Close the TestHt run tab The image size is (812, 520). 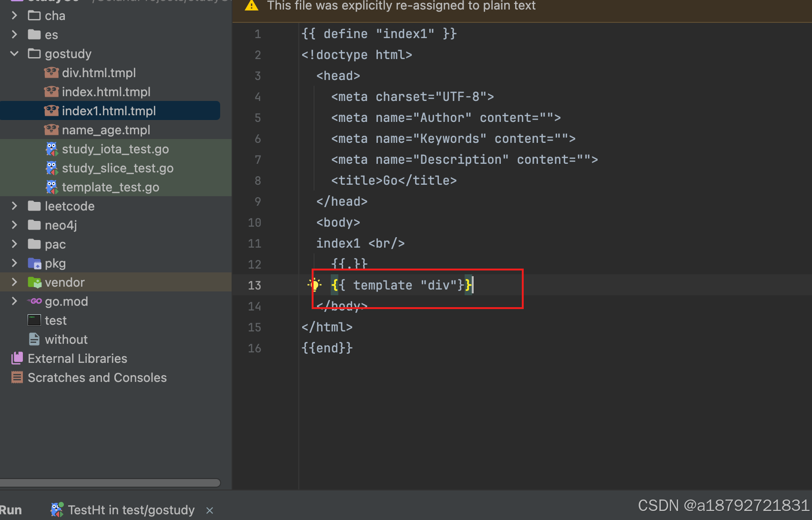(210, 510)
